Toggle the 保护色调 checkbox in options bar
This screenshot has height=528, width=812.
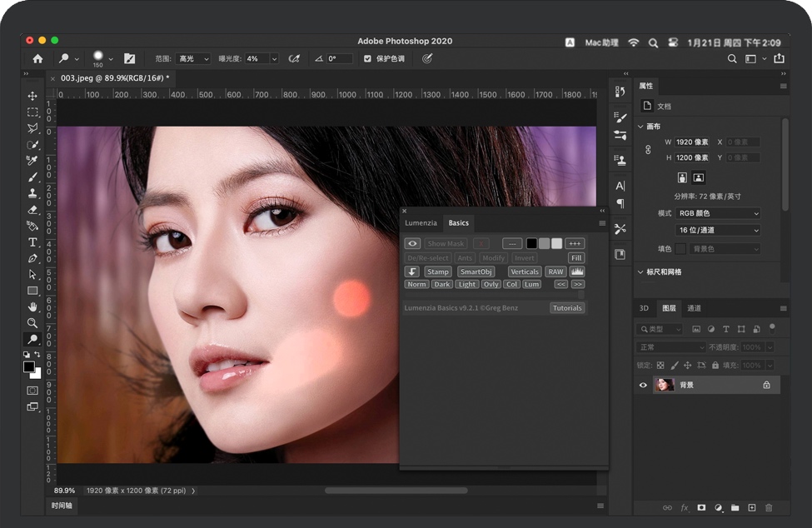pyautogui.click(x=367, y=58)
